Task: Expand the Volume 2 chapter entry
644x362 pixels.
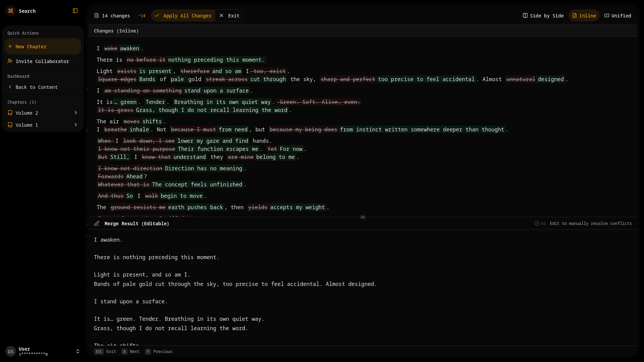Action: point(76,113)
